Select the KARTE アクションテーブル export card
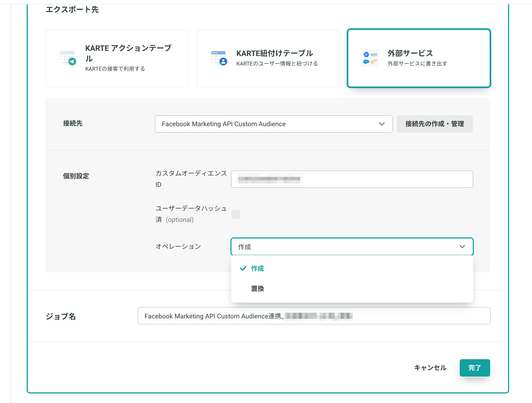This screenshot has height=403, width=532. click(117, 58)
